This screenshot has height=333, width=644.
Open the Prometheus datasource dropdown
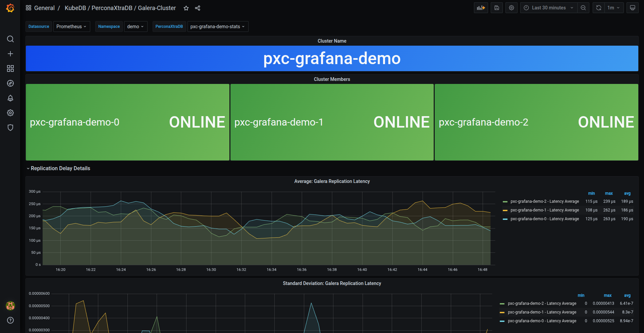tap(71, 27)
